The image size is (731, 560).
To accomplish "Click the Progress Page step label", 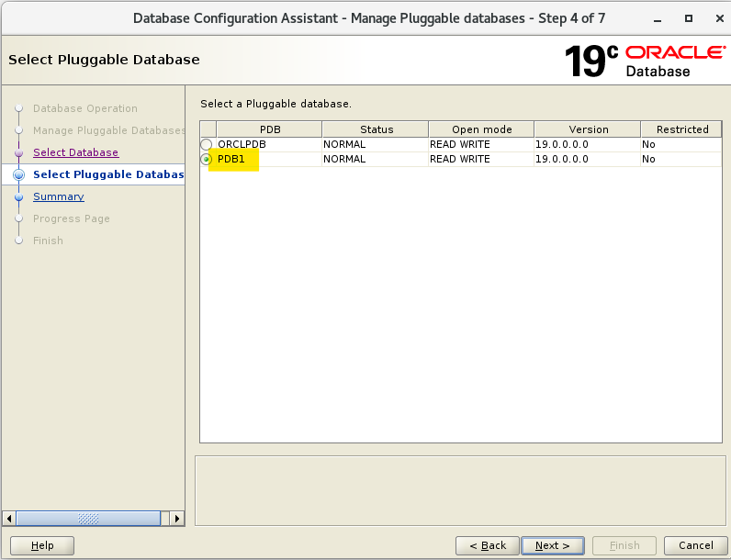I will point(72,218).
